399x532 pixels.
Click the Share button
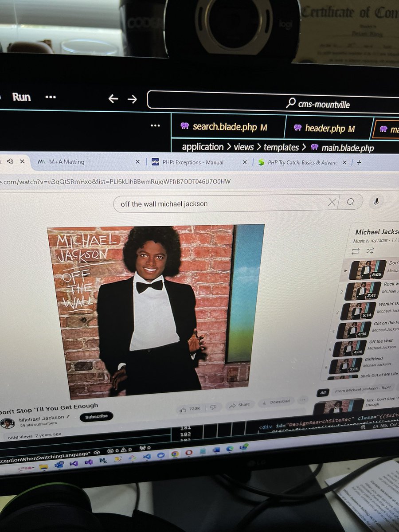pos(239,405)
